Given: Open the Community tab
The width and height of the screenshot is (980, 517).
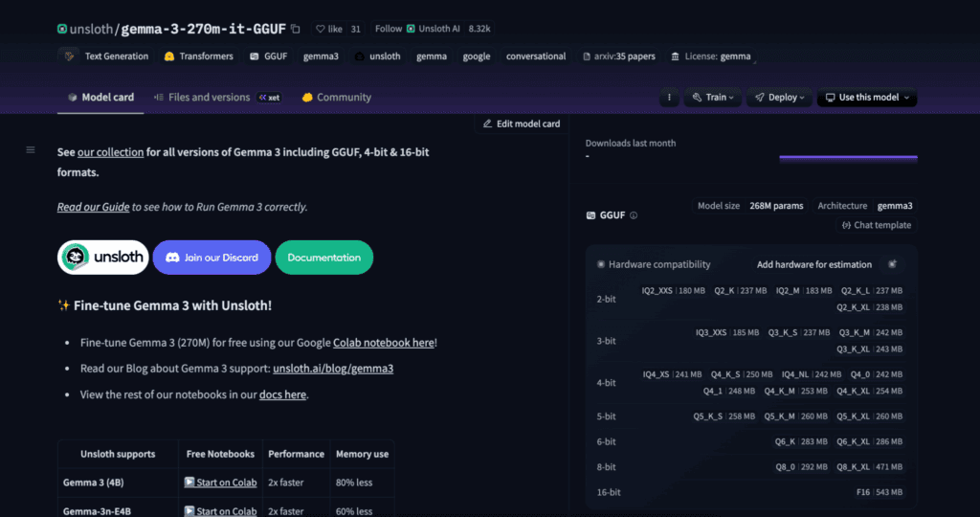Looking at the screenshot, I should tap(336, 98).
